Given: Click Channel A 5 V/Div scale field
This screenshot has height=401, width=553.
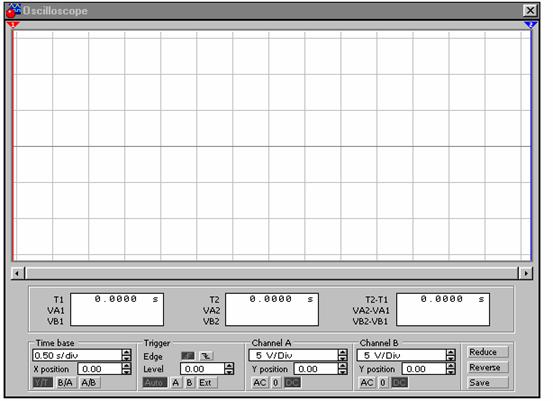Looking at the screenshot, I should pos(293,355).
